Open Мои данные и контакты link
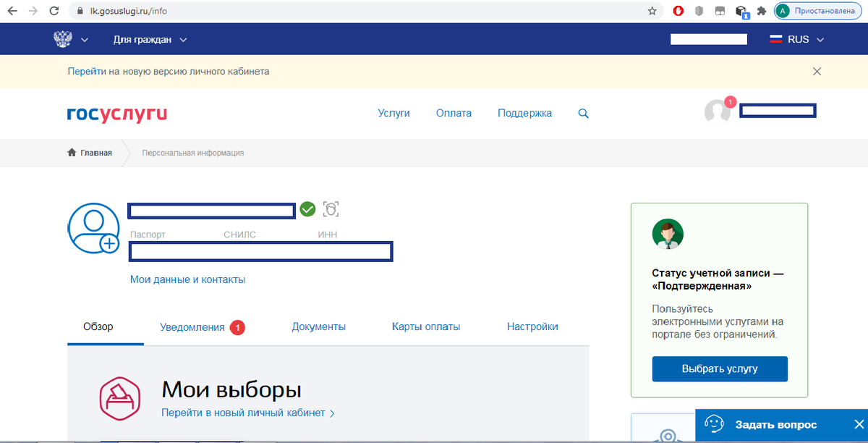This screenshot has height=443, width=868. tap(187, 279)
